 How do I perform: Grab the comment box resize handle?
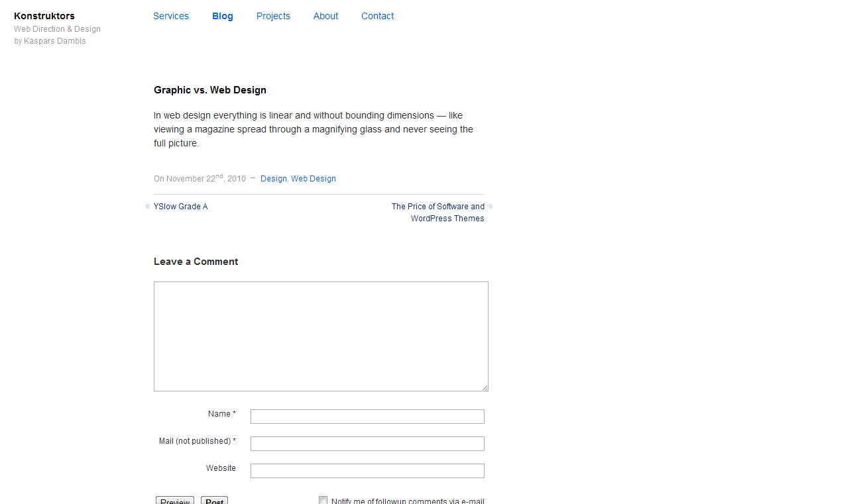point(485,387)
